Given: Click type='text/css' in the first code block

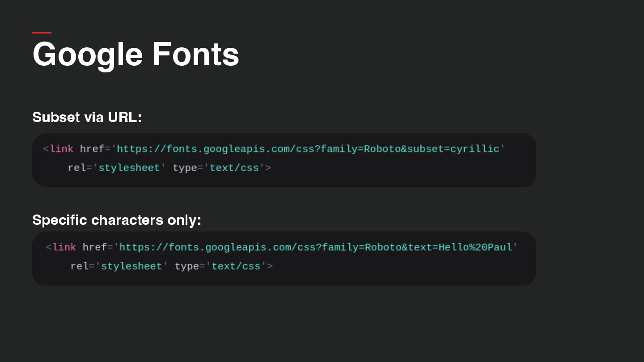Looking at the screenshot, I should 219,168.
